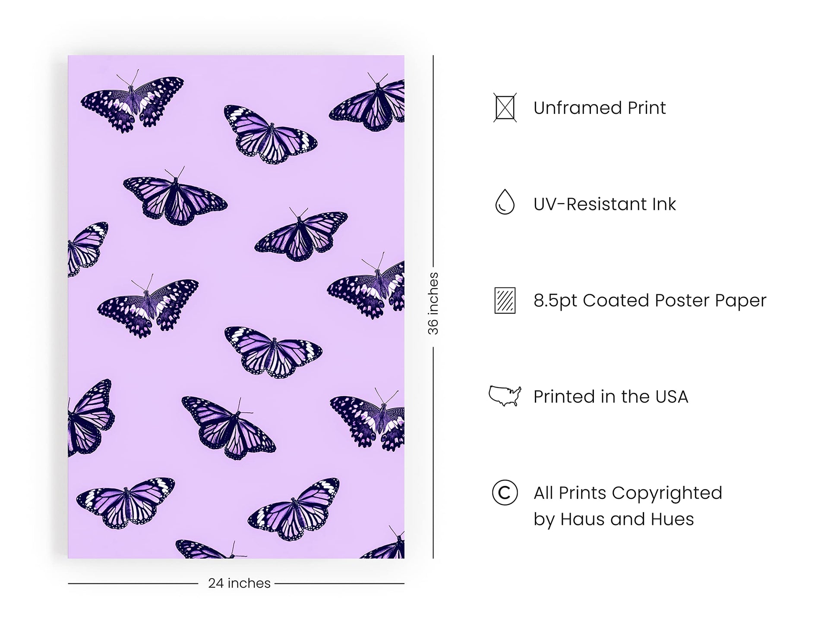
Task: Click the "8.5pt Coated Poster Paper" label
Action: [x=650, y=300]
